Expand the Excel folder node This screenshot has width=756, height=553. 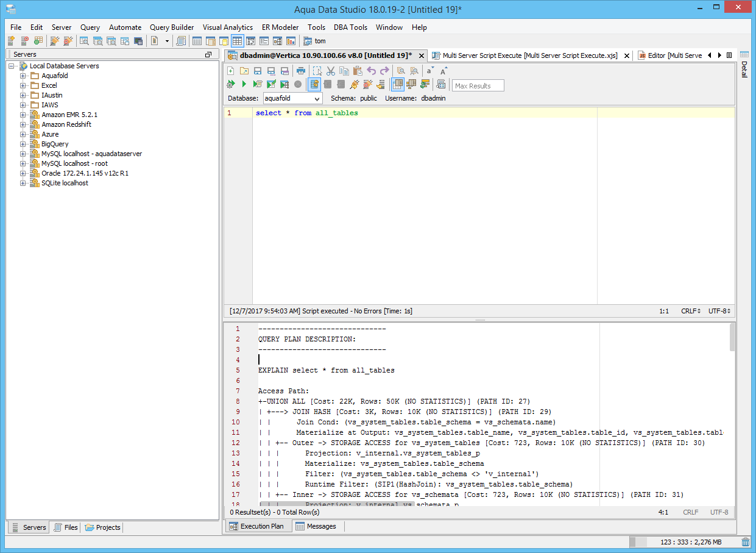(x=23, y=85)
